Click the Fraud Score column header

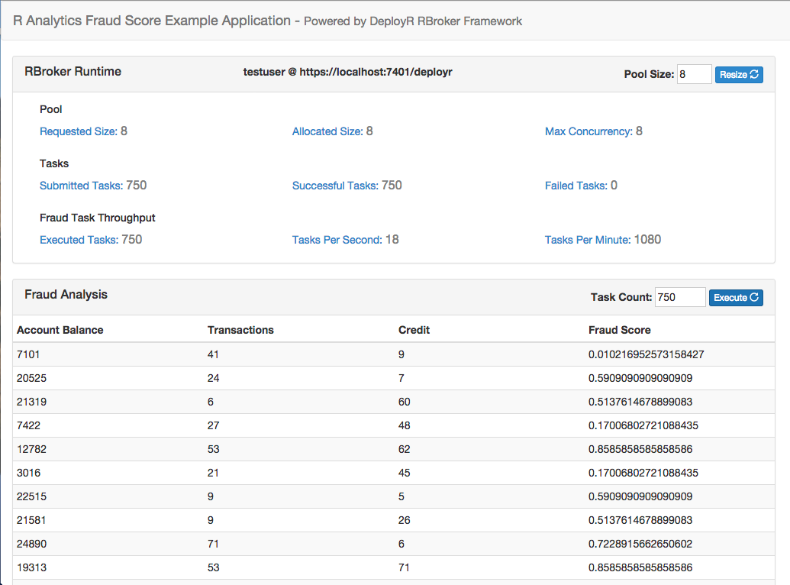pyautogui.click(x=619, y=330)
